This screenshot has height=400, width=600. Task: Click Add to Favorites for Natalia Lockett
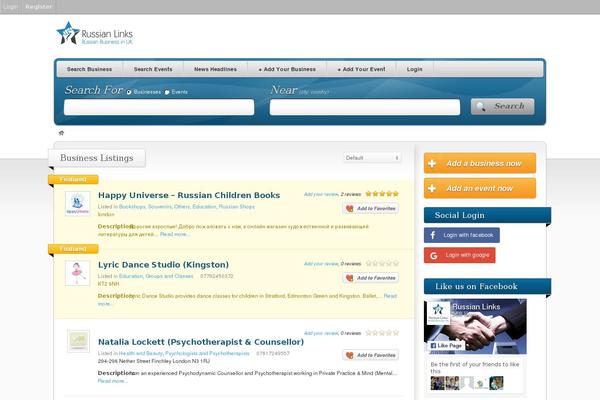[371, 355]
